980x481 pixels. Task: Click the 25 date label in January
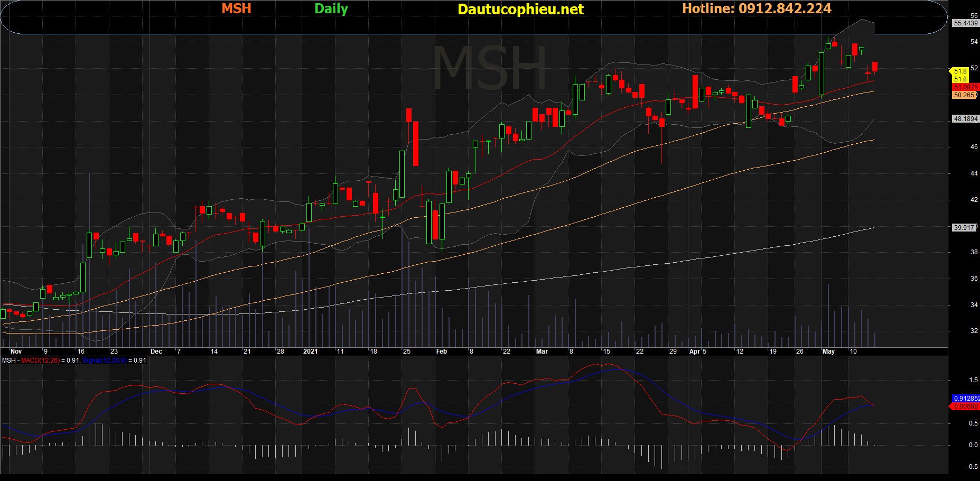(x=407, y=351)
